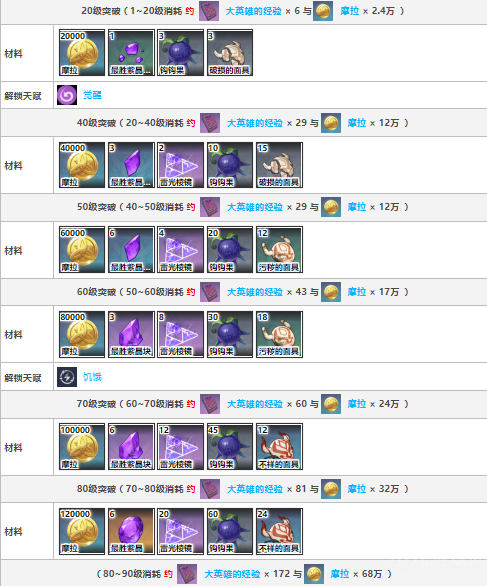Click the 污秽的面具 icon with count 18
The image size is (487, 586).
pos(279,334)
